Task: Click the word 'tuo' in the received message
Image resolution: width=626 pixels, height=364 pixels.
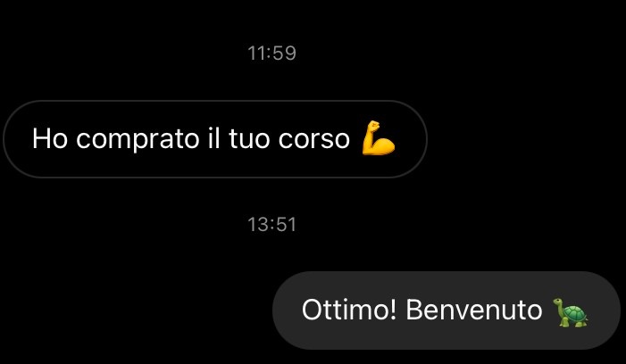Action: (x=250, y=139)
